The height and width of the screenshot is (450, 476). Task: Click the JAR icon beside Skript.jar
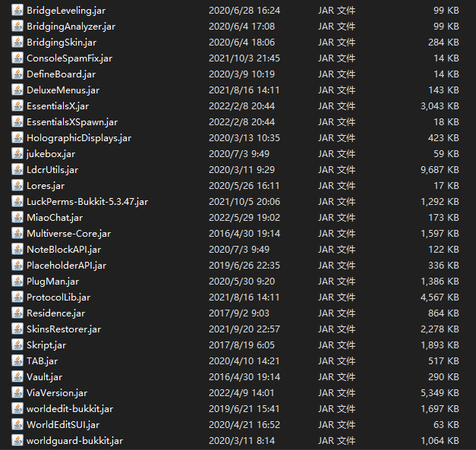tap(17, 345)
